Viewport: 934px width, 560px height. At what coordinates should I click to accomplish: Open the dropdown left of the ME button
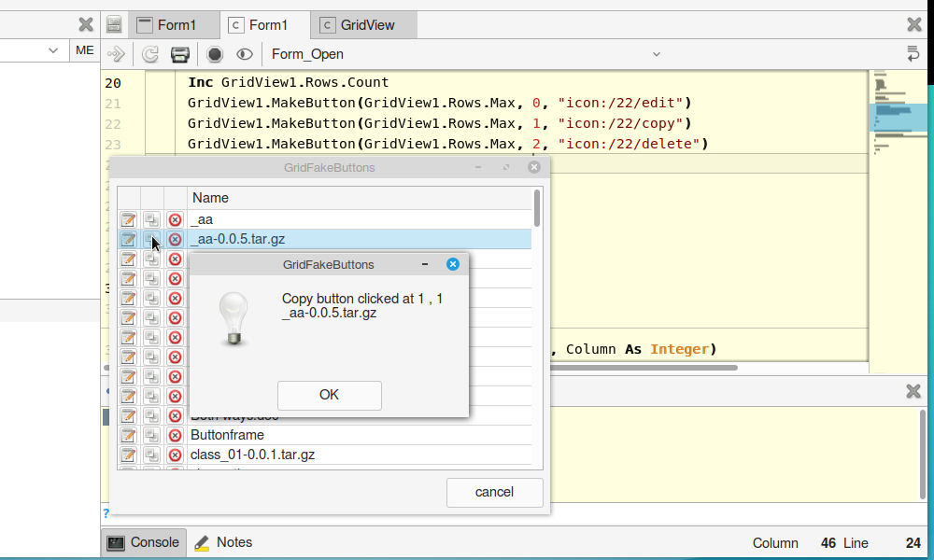[x=53, y=50]
